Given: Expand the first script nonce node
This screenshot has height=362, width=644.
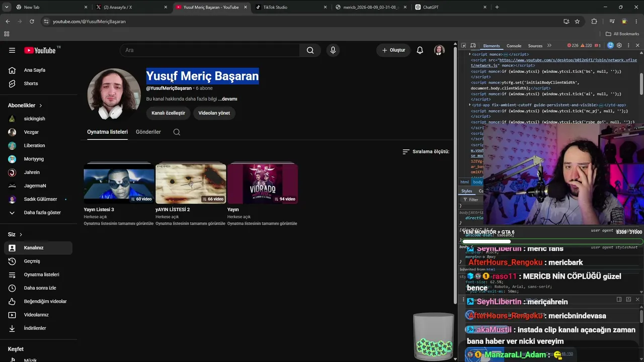Looking at the screenshot, I should (470, 54).
